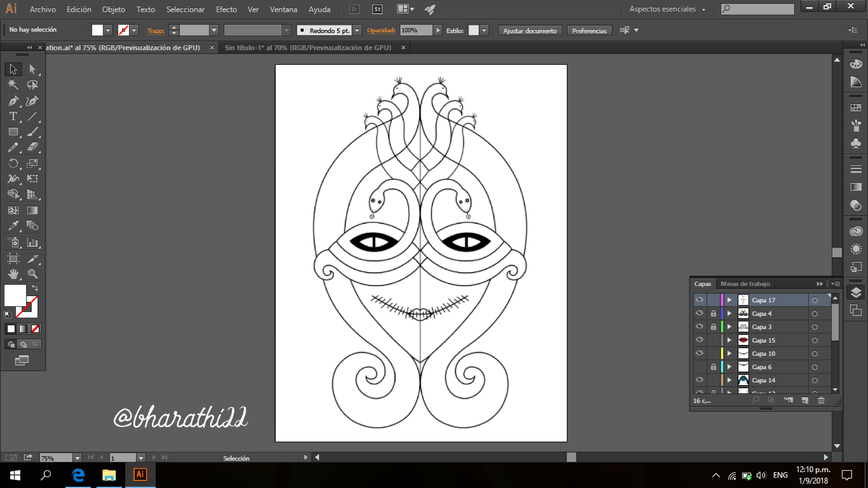
Task: Select the Scale tool
Action: [32, 163]
